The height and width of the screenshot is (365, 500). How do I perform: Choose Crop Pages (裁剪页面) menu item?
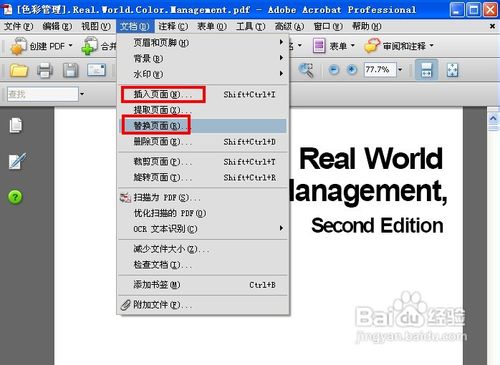pyautogui.click(x=202, y=162)
